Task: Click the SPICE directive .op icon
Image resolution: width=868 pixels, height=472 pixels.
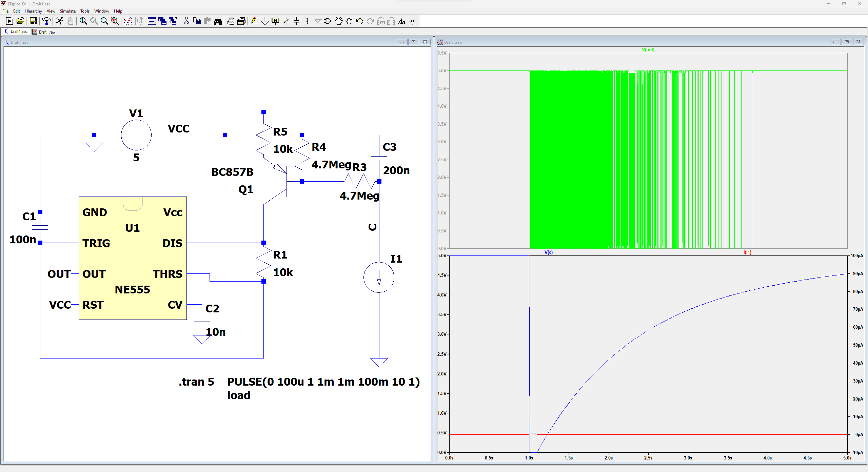Action: pyautogui.click(x=412, y=21)
